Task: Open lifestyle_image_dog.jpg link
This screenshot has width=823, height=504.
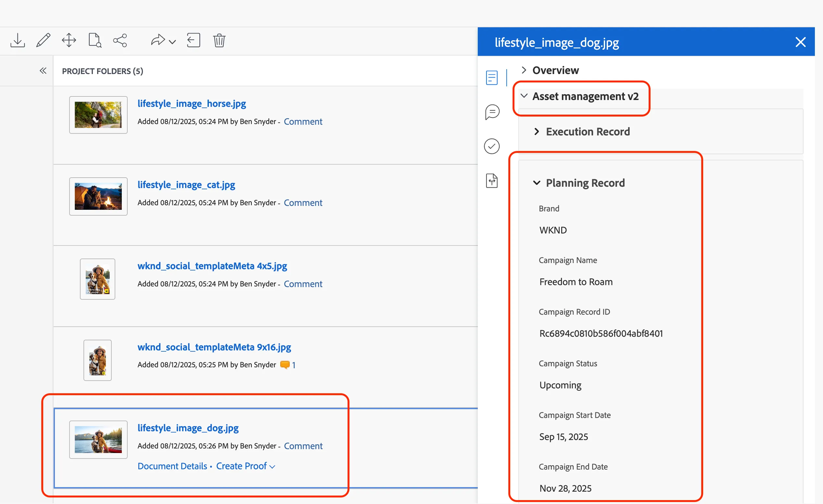Action: (188, 428)
